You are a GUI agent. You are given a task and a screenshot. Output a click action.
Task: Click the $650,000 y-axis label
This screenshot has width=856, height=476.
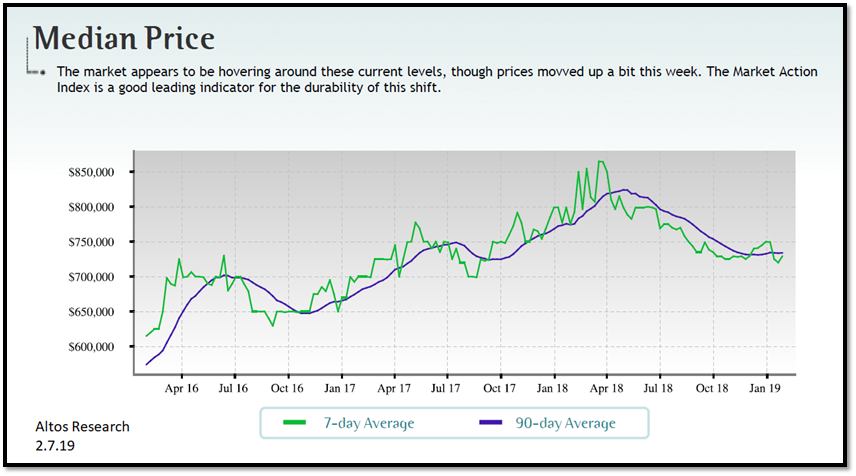[94, 312]
